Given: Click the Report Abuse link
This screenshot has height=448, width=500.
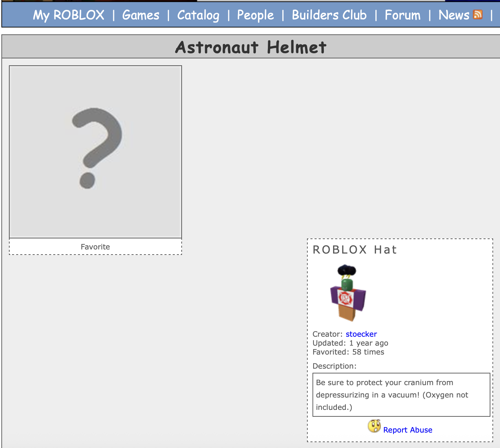Looking at the screenshot, I should click(408, 430).
